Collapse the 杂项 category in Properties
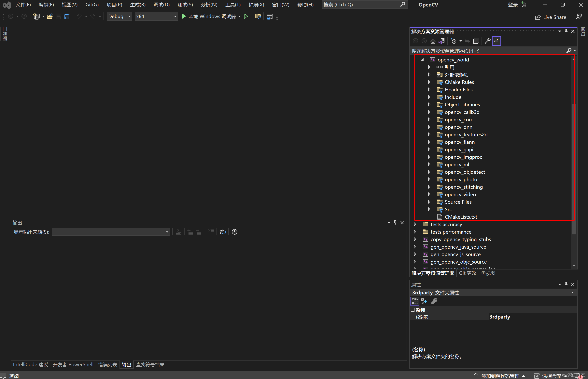This screenshot has width=588, height=379. coord(413,310)
